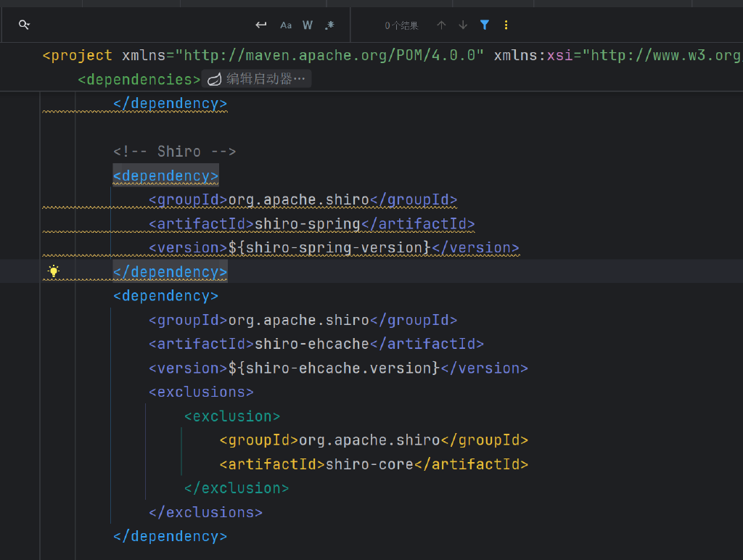Click the new line icon in search bar
The image size is (743, 560).
(x=261, y=25)
